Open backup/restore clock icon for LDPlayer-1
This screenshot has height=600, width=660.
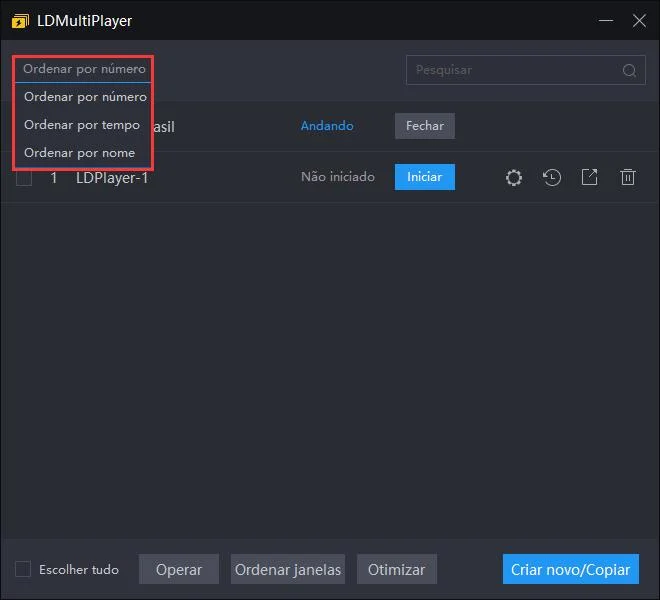(551, 177)
